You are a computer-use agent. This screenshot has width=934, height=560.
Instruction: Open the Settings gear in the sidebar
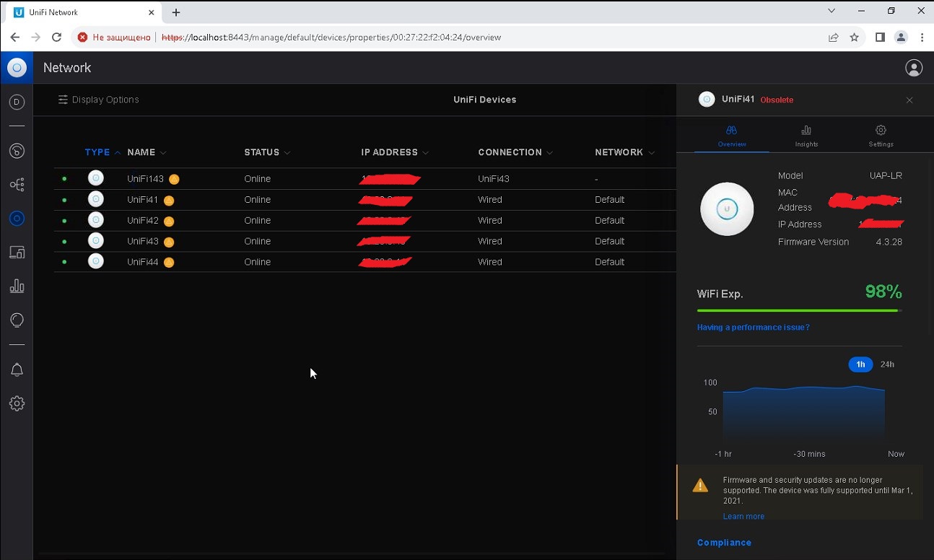(x=17, y=403)
